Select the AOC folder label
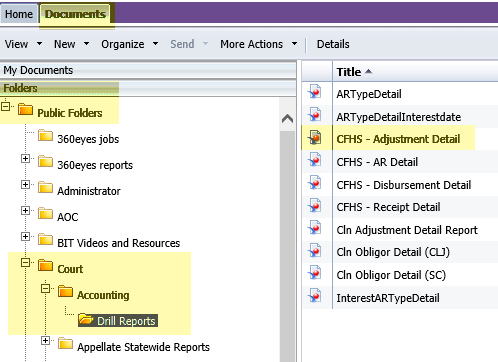The image size is (498, 362). (x=68, y=217)
